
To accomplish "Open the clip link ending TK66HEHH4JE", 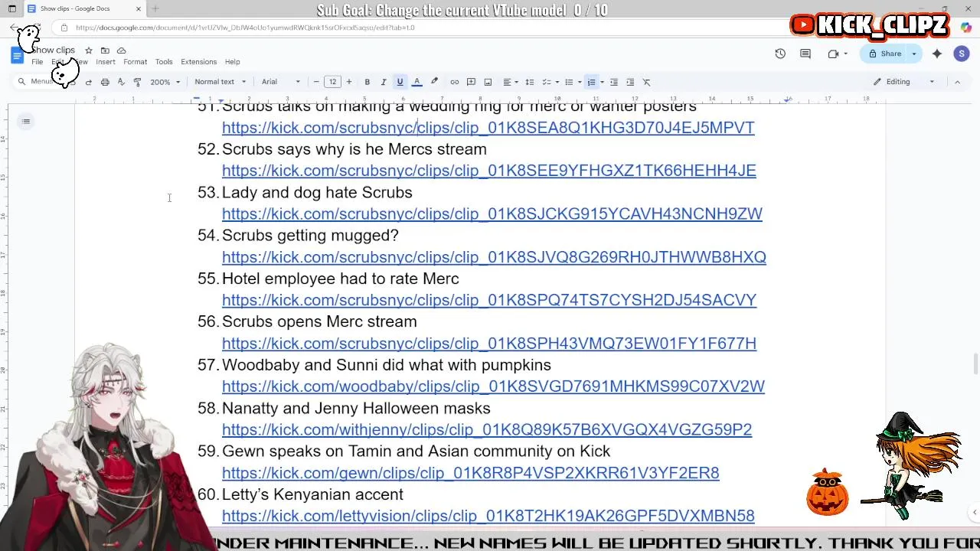I will click(489, 171).
